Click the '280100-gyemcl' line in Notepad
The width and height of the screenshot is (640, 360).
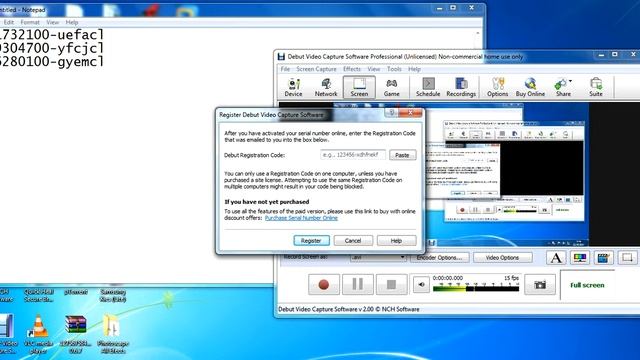[x=52, y=62]
